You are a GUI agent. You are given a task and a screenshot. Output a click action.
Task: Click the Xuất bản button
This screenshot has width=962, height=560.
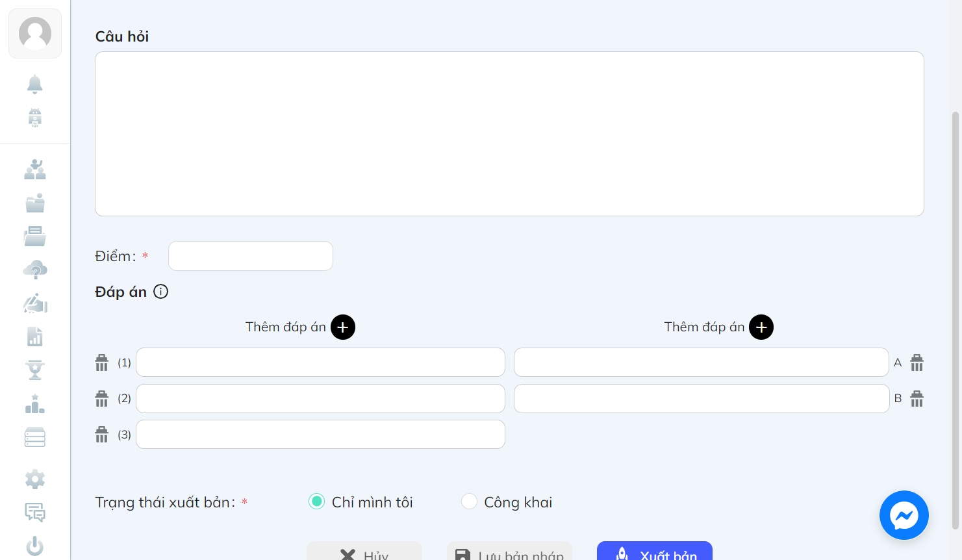click(x=655, y=551)
